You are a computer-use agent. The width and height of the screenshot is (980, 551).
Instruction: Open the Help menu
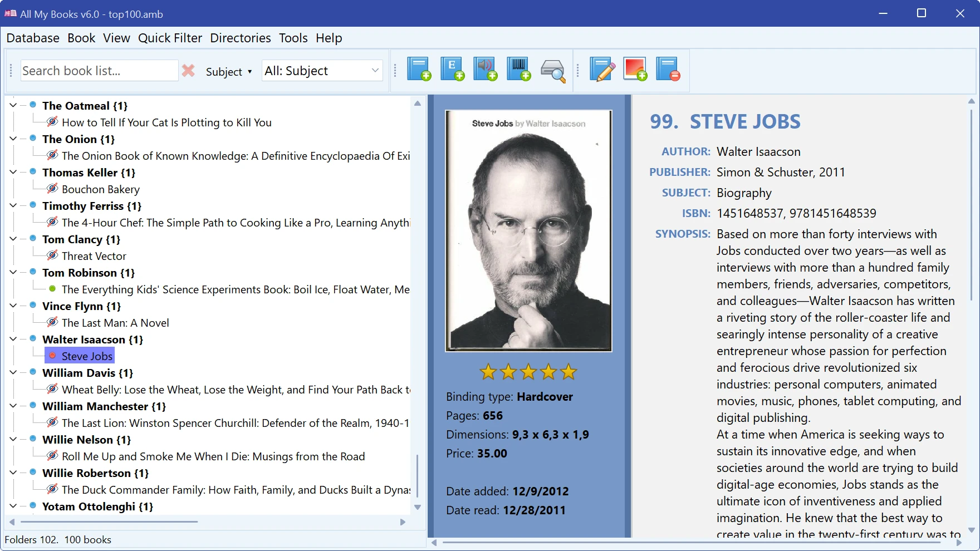tap(329, 38)
